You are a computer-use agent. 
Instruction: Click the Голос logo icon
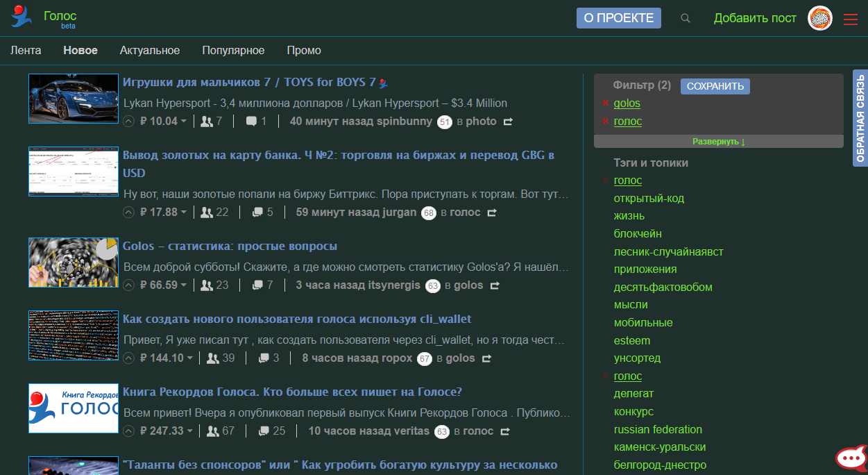pyautogui.click(x=22, y=17)
